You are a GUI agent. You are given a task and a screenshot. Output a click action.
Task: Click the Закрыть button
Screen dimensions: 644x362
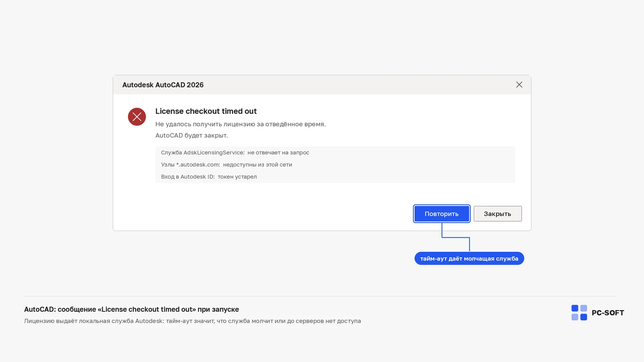[x=497, y=214]
